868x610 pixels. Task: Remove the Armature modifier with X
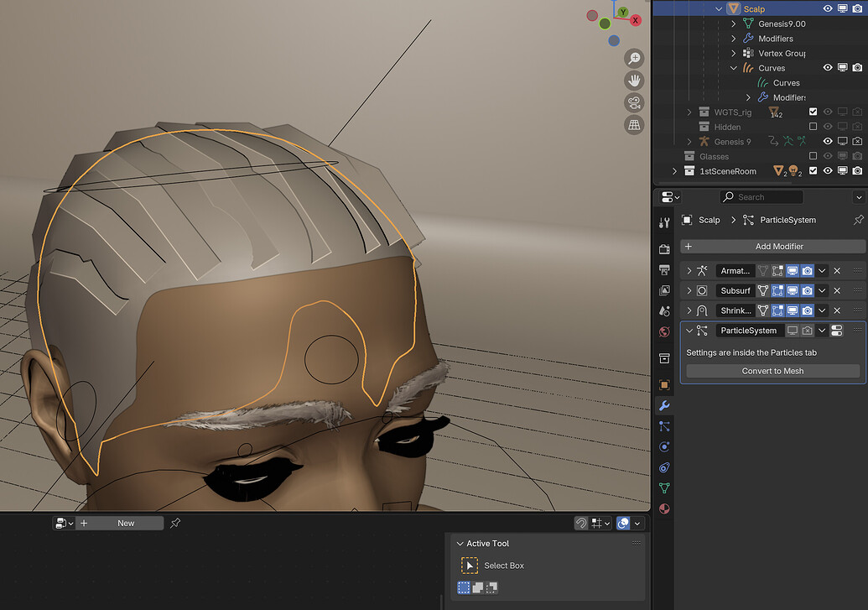tap(837, 270)
